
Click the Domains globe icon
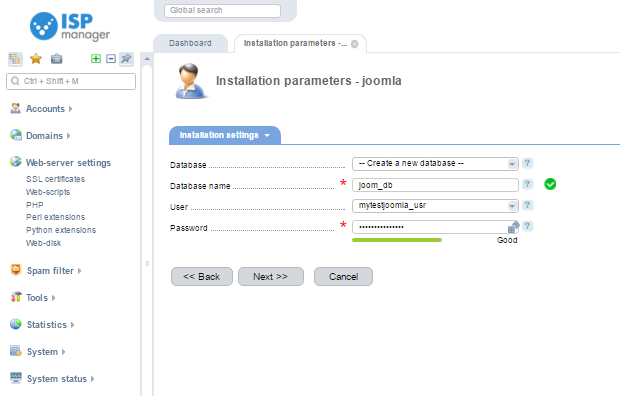(x=16, y=135)
